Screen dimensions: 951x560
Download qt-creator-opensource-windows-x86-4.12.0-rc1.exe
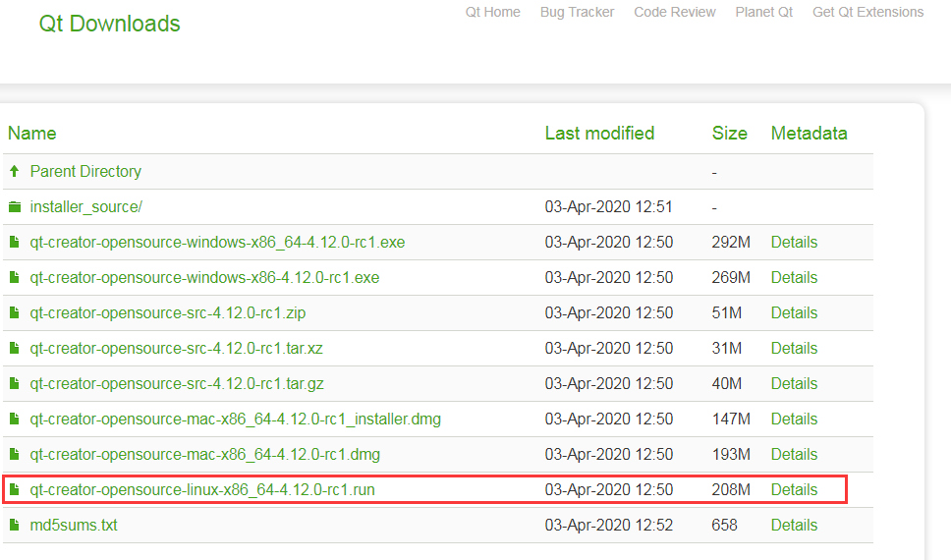click(204, 277)
